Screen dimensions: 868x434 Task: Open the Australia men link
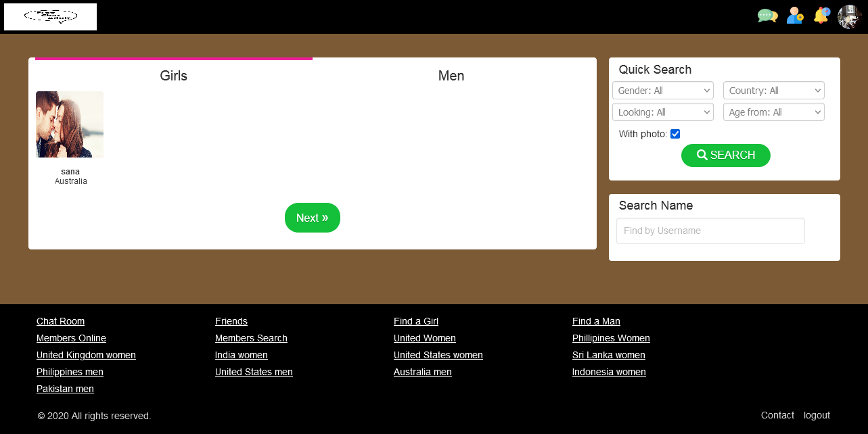tap(423, 372)
